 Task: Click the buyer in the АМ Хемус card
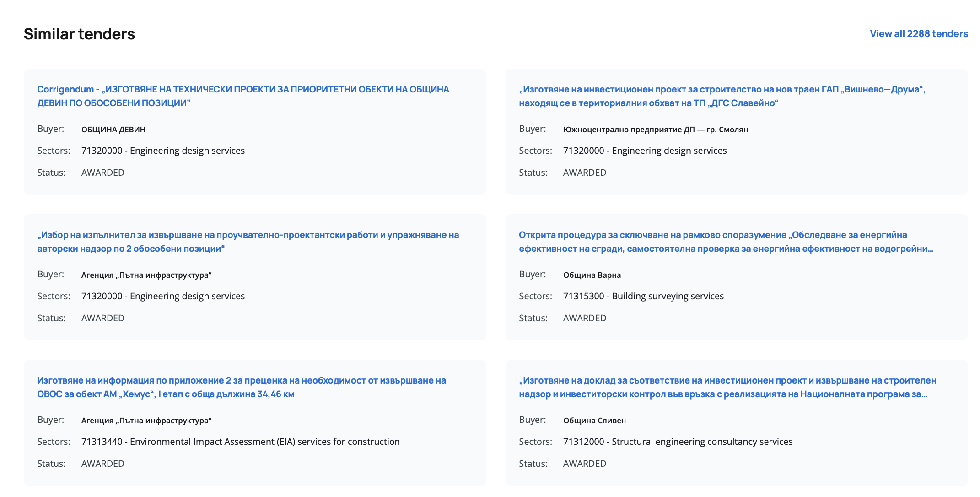click(146, 421)
